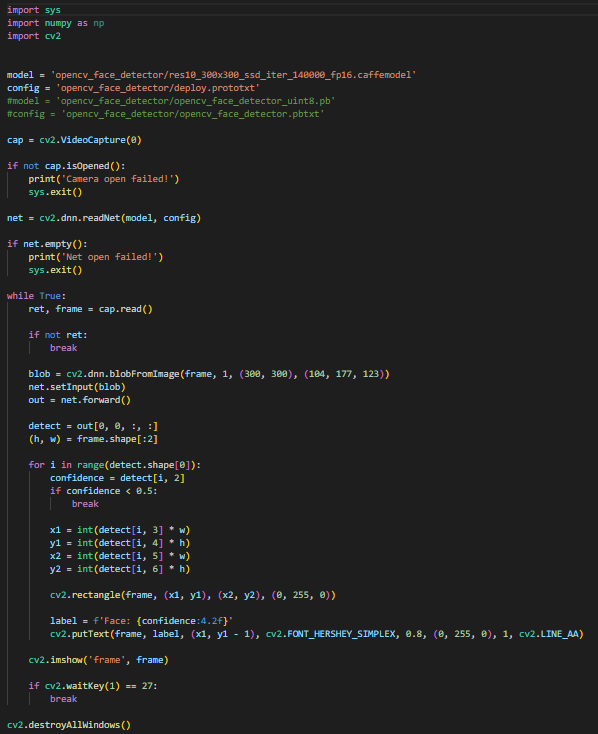This screenshot has width=598, height=734.
Task: Place cursor on 'import cv2' line
Action: pyautogui.click(x=34, y=36)
